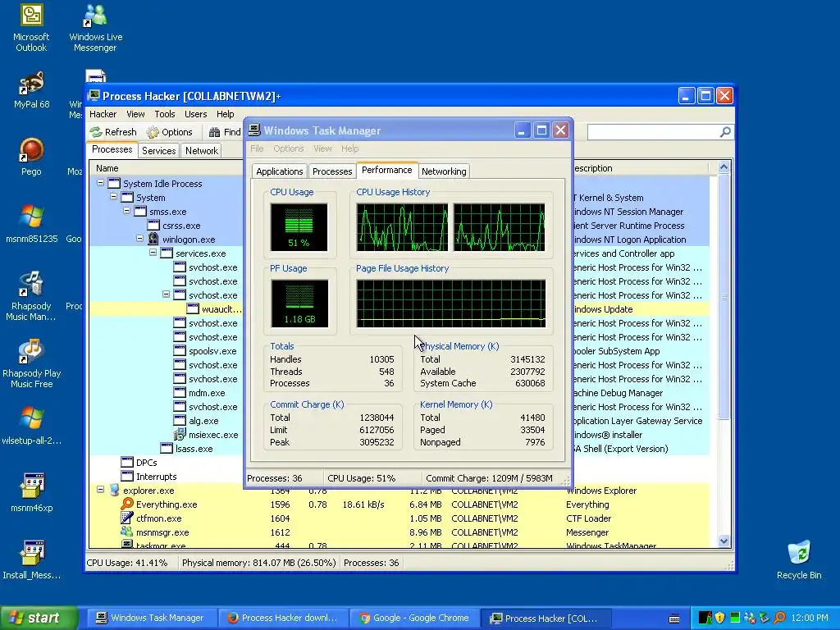Click Process Hacker scrollbar down arrow
The height and width of the screenshot is (630, 840).
[x=724, y=541]
